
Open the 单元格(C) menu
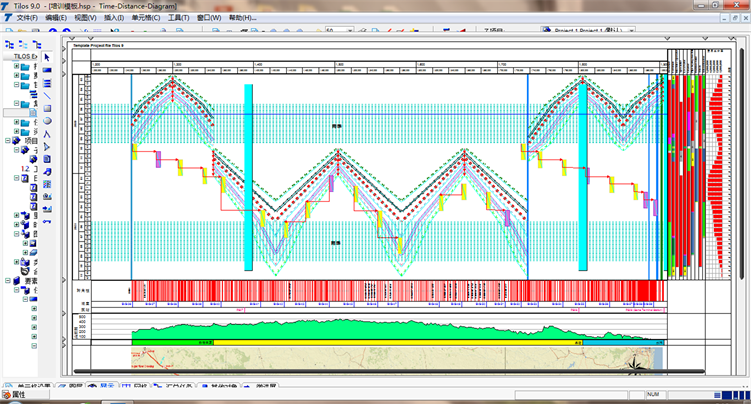tap(144, 18)
